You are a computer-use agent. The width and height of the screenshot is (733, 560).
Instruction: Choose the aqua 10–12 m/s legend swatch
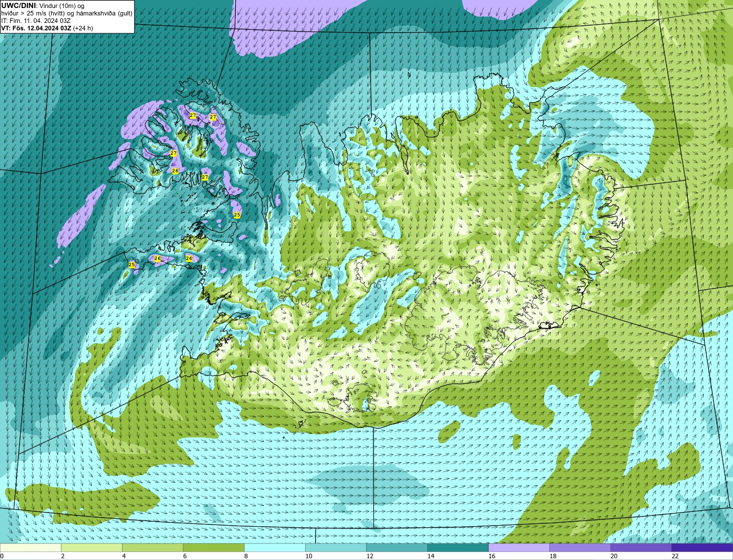(336, 548)
